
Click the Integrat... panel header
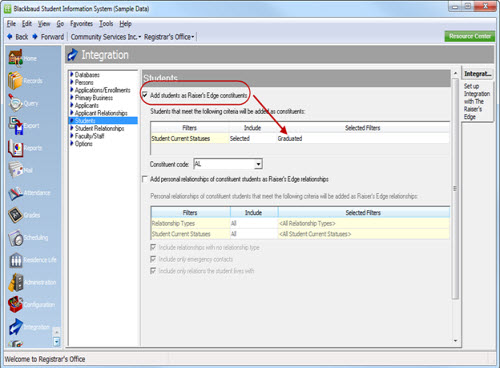[x=477, y=74]
